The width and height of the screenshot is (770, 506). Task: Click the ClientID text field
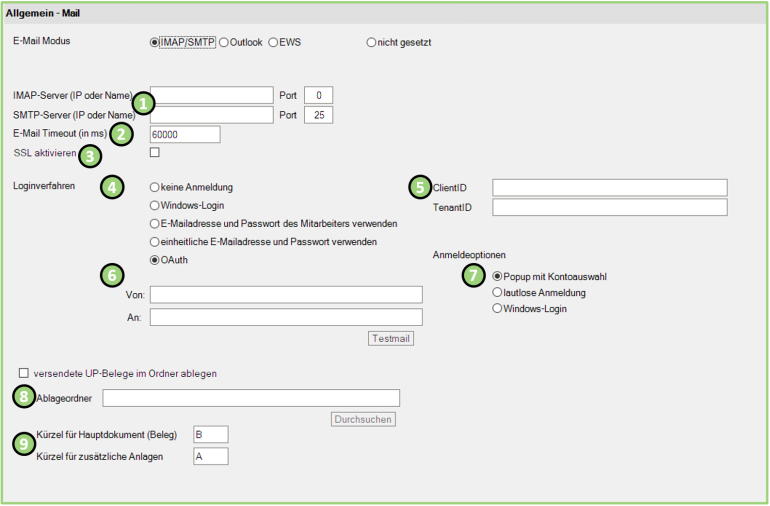[x=609, y=188]
